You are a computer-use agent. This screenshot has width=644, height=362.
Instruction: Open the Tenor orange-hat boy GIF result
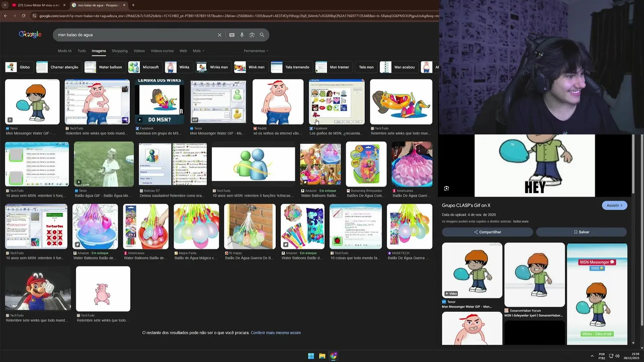coord(32,102)
